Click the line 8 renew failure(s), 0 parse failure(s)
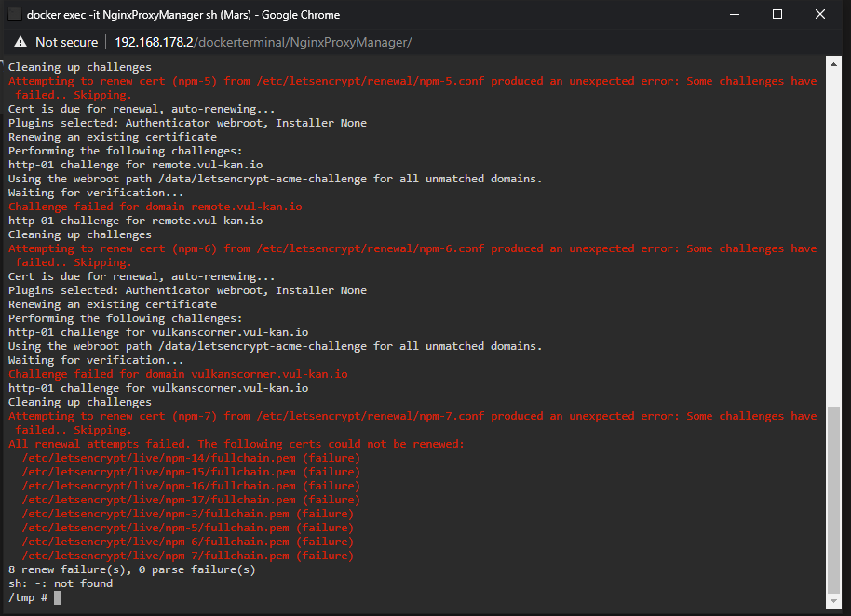Screen dimensions: 851x616 132,569
